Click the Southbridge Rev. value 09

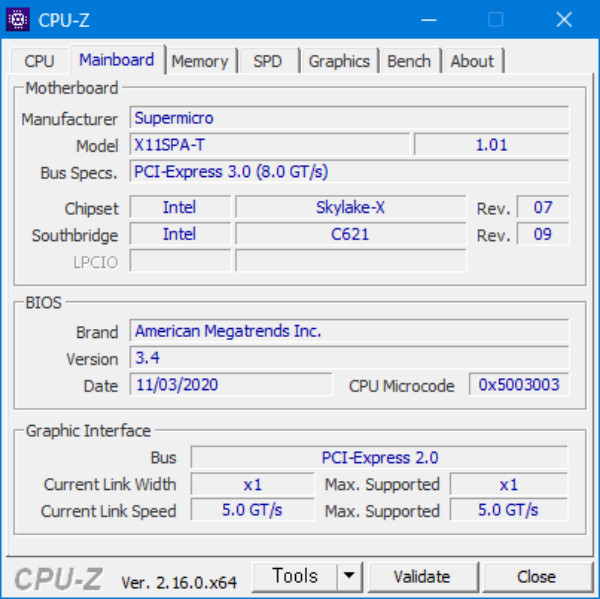point(543,234)
